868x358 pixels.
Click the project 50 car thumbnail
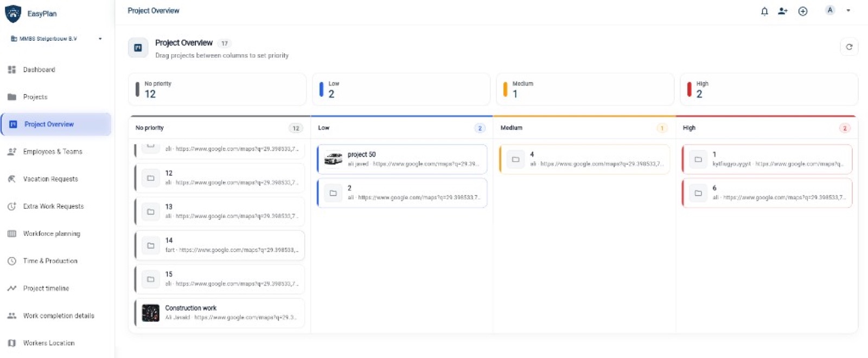point(333,159)
